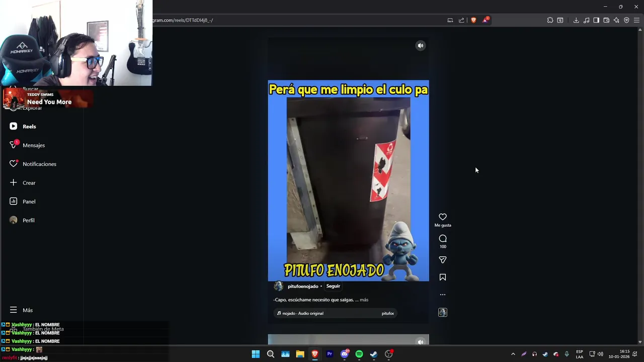Open Brave Rewards triangle icon
The width and height of the screenshot is (644, 362).
(486, 20)
